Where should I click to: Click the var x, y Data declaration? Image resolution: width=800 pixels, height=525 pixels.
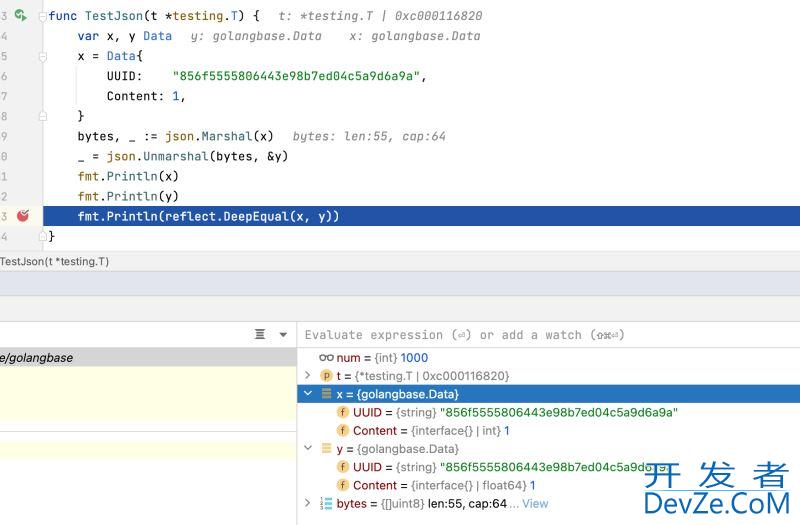pyautogui.click(x=124, y=36)
